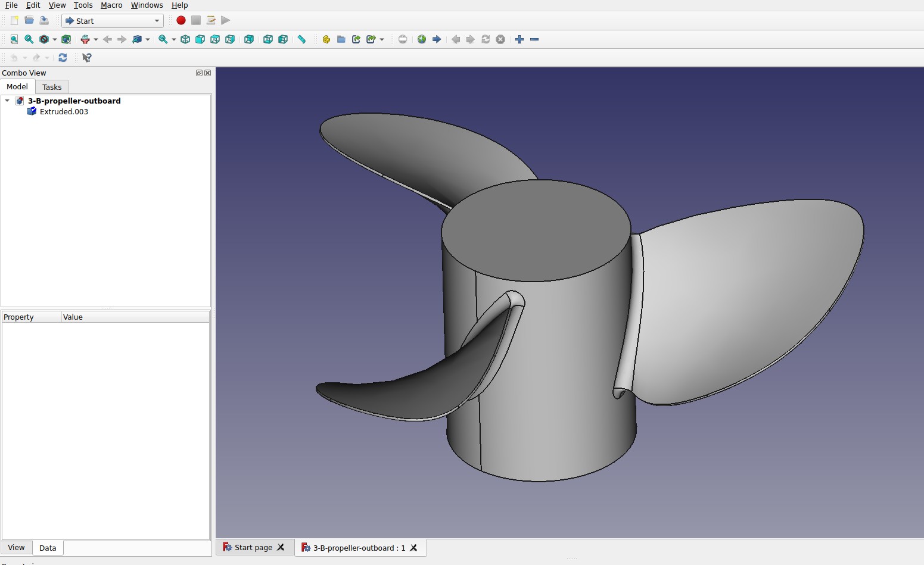Select Extruded.003 in the model tree

64,111
